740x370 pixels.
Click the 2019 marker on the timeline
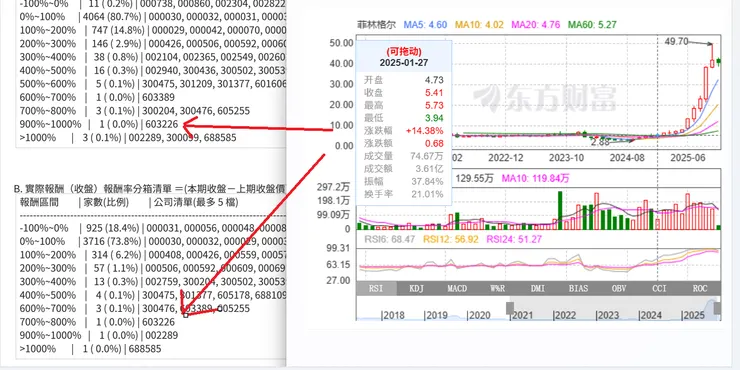pyautogui.click(x=436, y=315)
